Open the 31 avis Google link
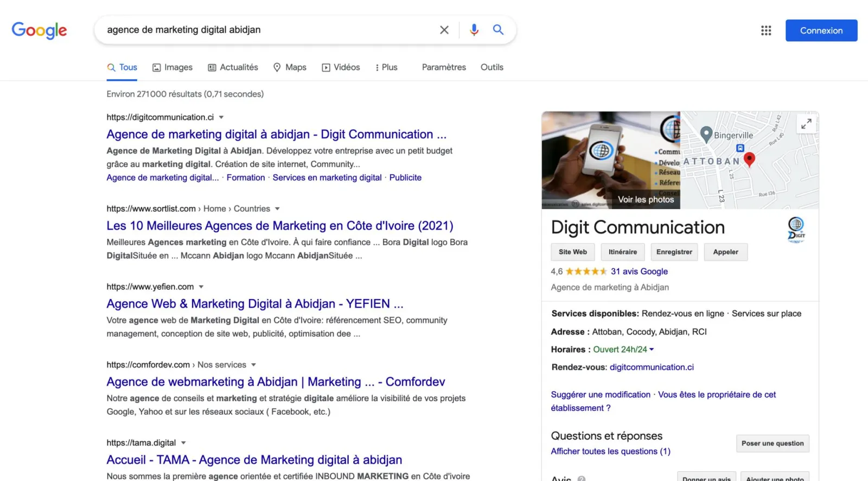868x481 pixels. point(639,271)
